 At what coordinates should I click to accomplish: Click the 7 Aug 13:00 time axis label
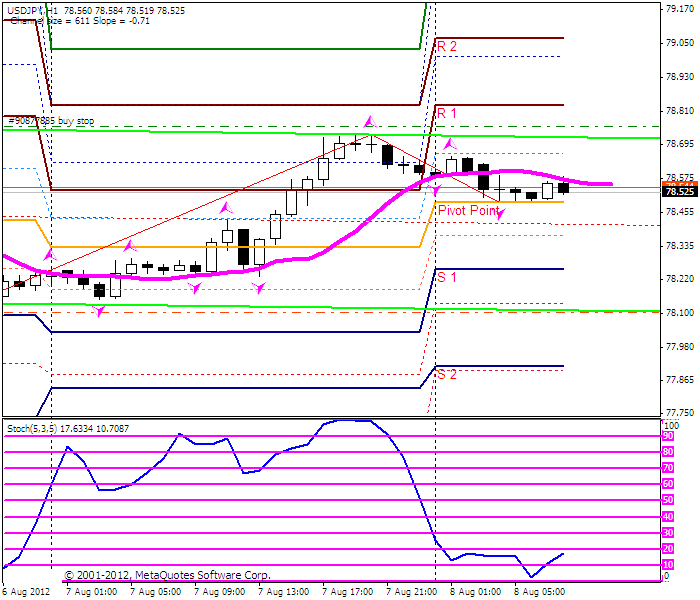(x=284, y=592)
